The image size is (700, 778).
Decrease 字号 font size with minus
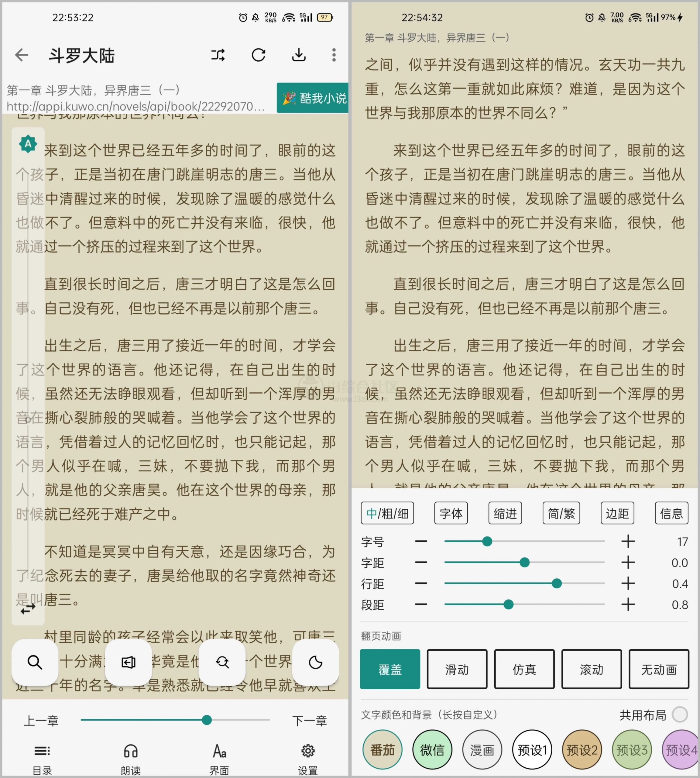421,541
